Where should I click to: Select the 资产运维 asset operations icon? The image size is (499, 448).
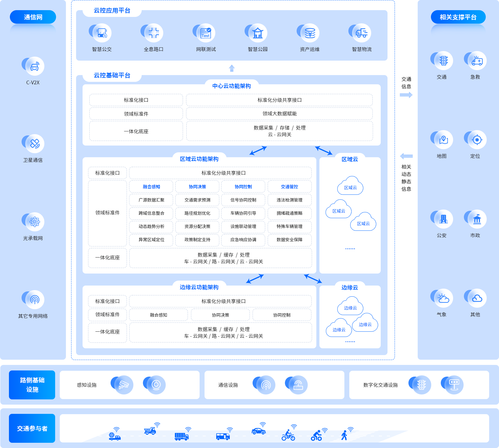(x=310, y=33)
